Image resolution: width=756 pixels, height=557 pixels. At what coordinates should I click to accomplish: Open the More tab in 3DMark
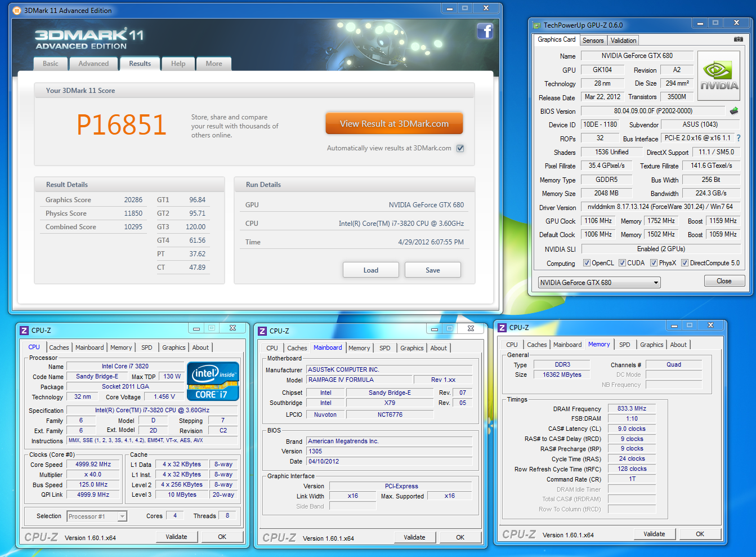tap(214, 64)
